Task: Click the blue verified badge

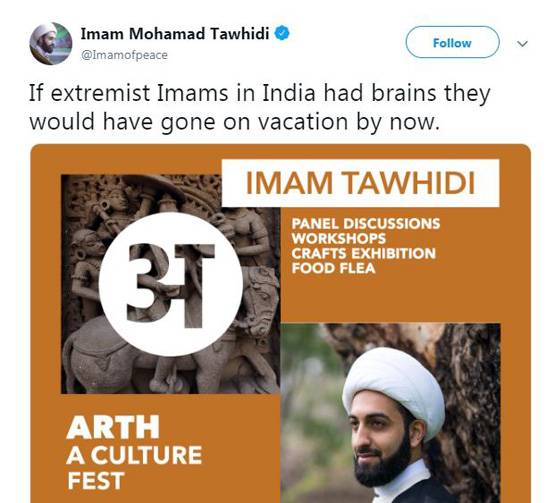Action: pos(282,33)
